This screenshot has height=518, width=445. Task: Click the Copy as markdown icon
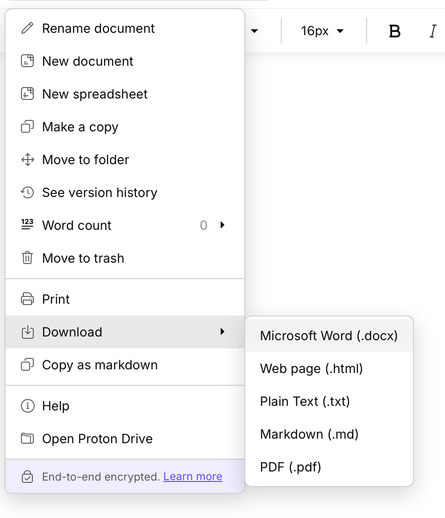click(x=27, y=365)
